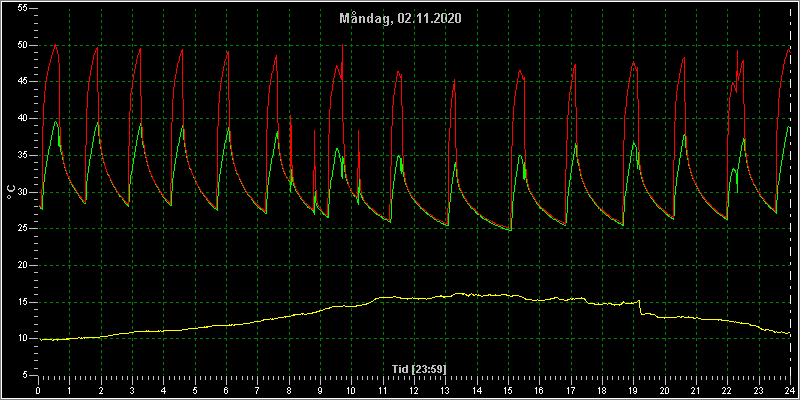Click the °C y-axis unit label
This screenshot has width=800, height=400.
point(10,192)
